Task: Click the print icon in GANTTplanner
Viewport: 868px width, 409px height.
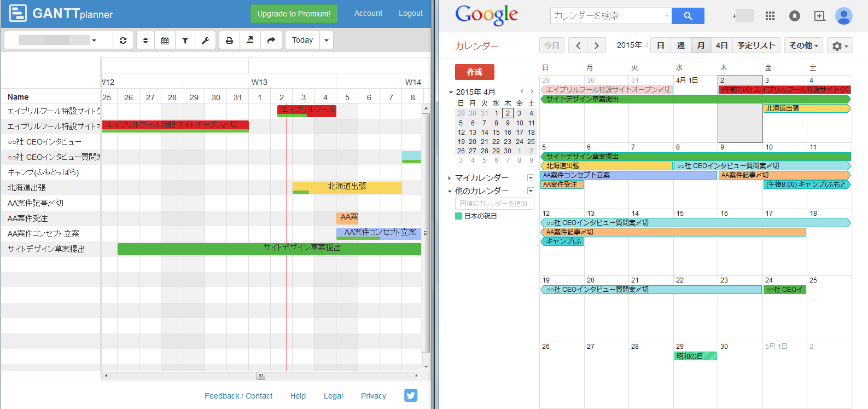Action: click(x=230, y=40)
